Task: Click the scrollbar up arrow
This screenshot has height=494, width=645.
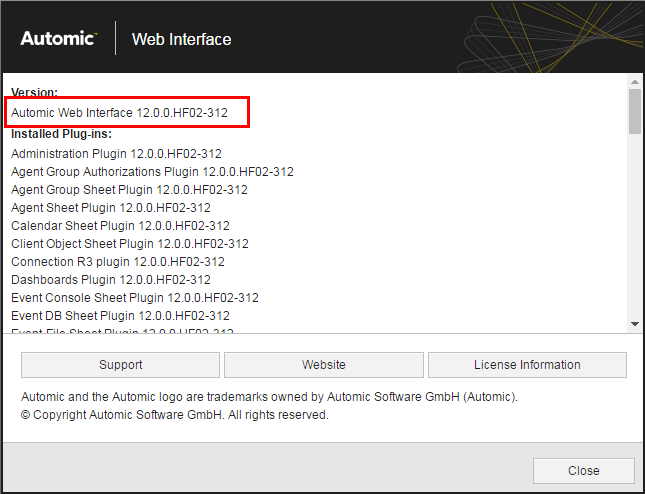Action: click(635, 82)
